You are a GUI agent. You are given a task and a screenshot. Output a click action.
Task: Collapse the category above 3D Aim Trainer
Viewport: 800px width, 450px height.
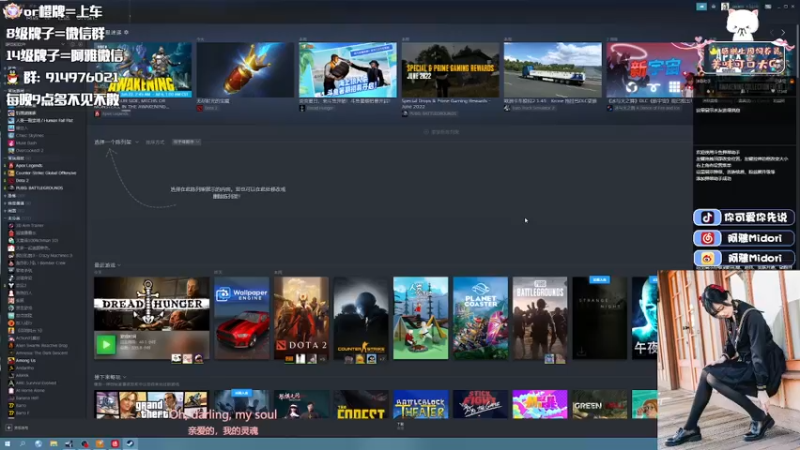click(x=5, y=218)
